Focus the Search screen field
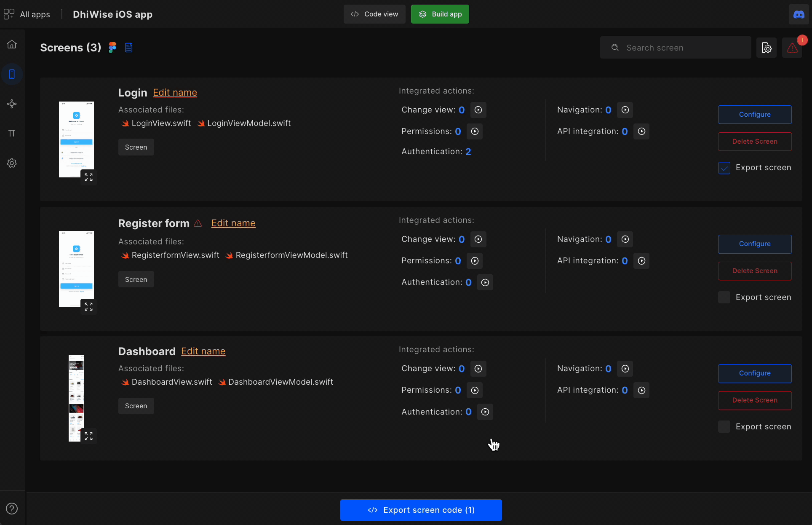Screen dimensions: 812x525 pos(676,48)
